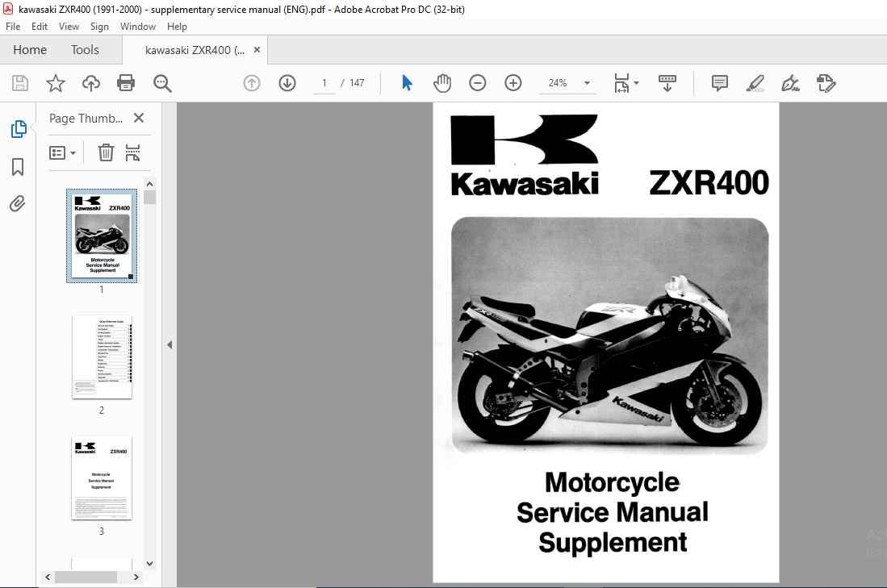This screenshot has height=588, width=887.
Task: Delete selected page with trash icon
Action: tap(106, 152)
